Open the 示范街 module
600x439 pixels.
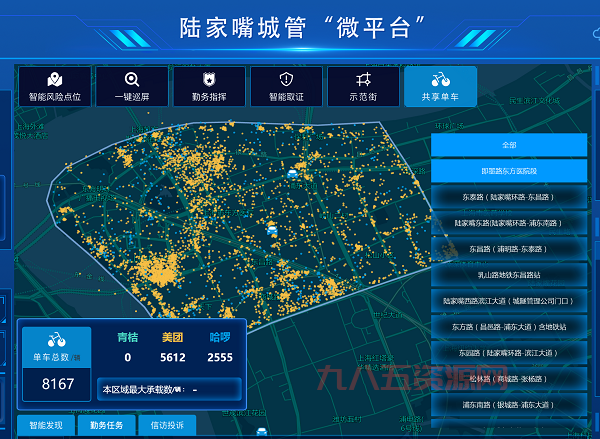[363, 86]
